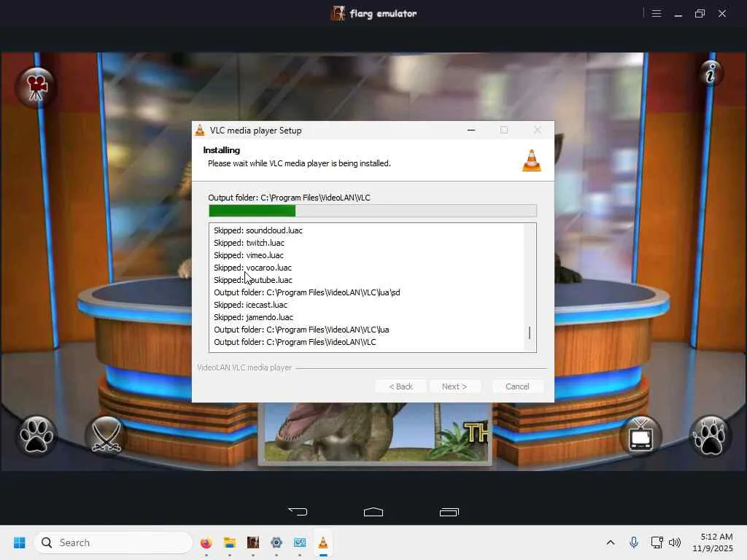
Task: Open the flarg emulator hamburger menu
Action: 657,13
